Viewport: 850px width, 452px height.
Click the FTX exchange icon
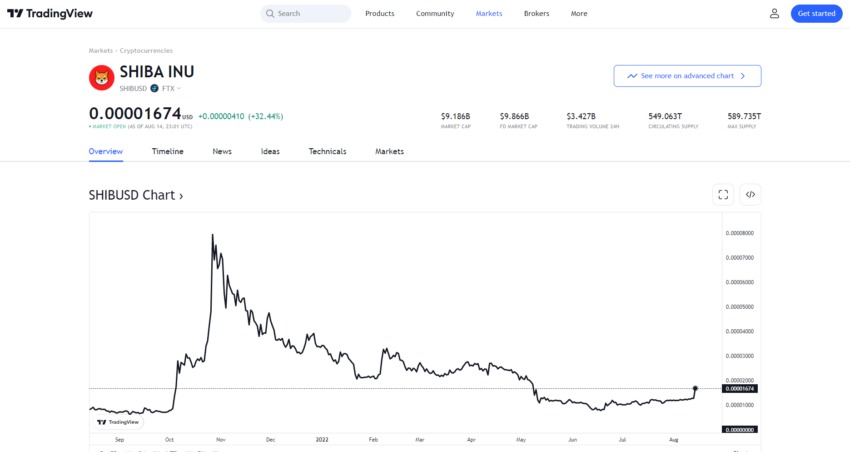(x=154, y=88)
